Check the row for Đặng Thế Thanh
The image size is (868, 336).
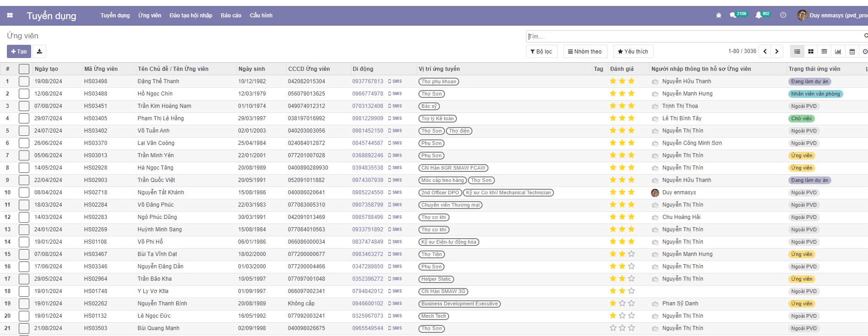coord(24,81)
